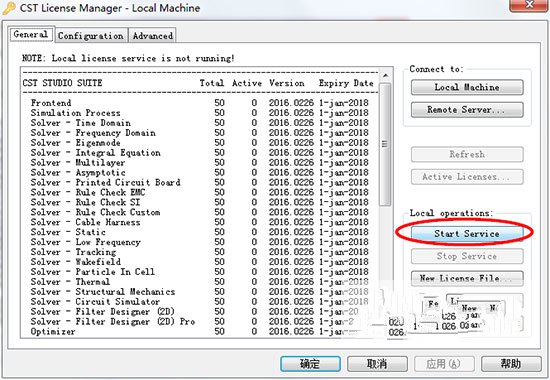
Task: Select Solver - Printed Circuit Board row
Action: click(199, 182)
